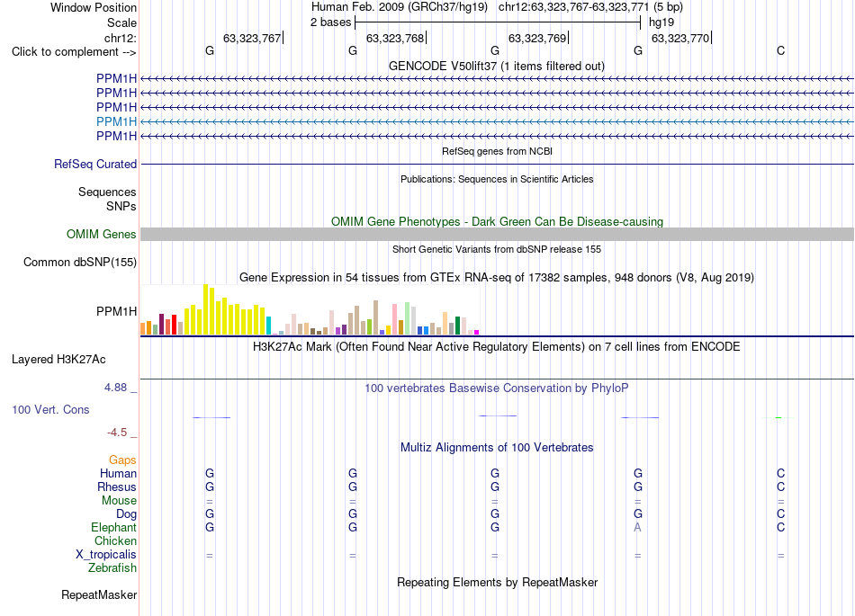
Task: Click the Dog row's C base
Action: pos(781,513)
